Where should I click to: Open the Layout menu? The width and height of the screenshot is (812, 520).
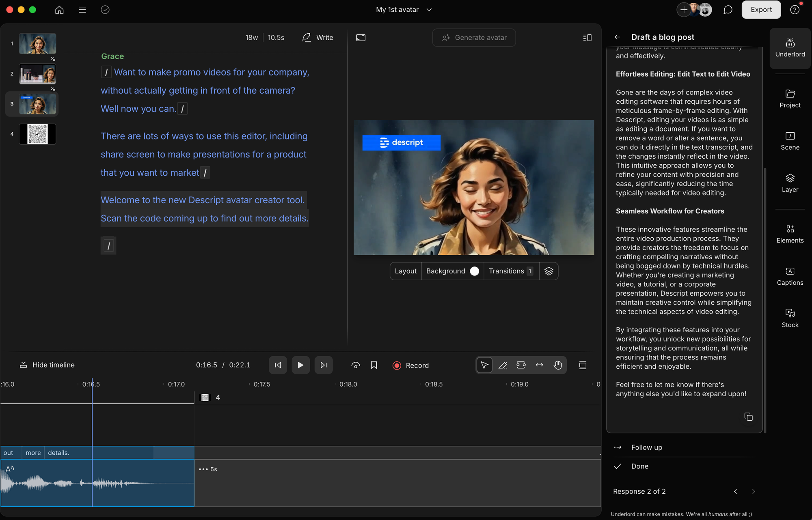pyautogui.click(x=406, y=271)
